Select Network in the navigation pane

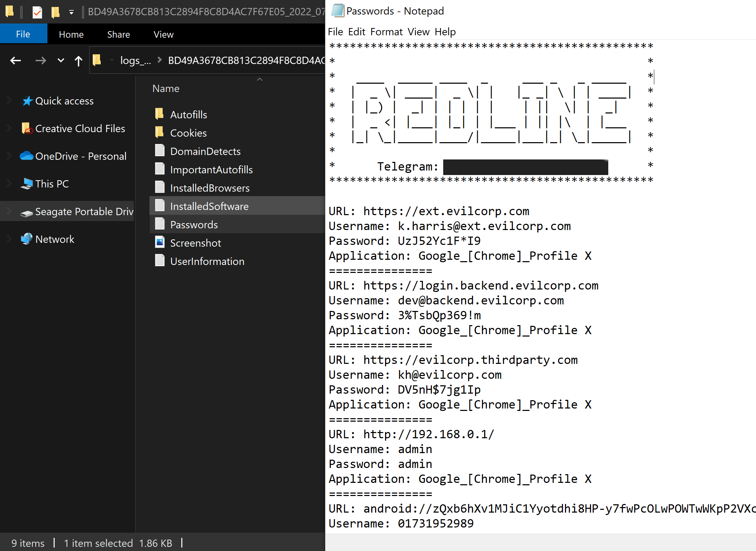tap(55, 239)
